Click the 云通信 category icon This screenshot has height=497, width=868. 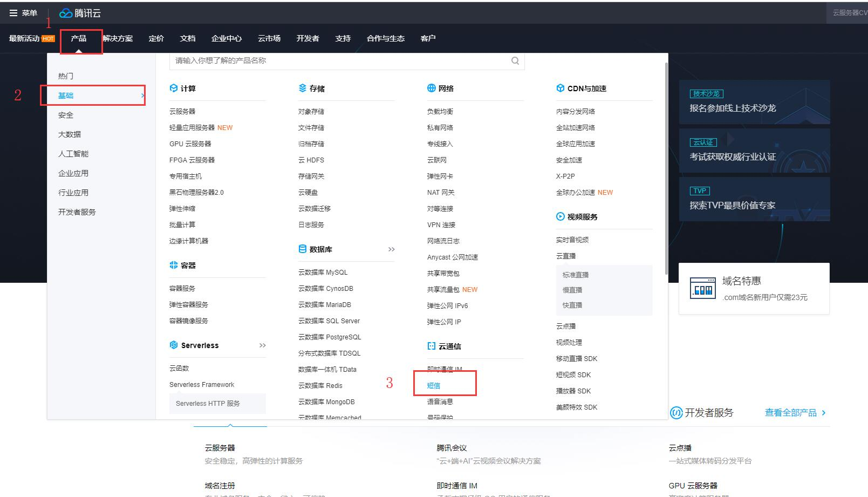coord(432,346)
